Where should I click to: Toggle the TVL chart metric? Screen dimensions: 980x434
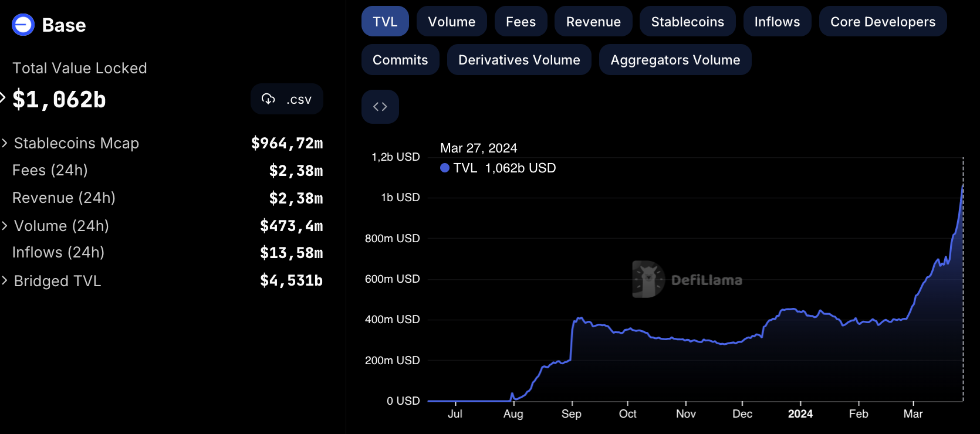tap(385, 22)
